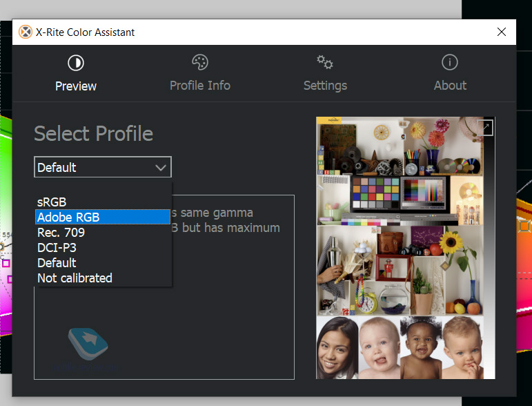Click the dropdown chevron arrow
This screenshot has height=406, width=532.
pyautogui.click(x=161, y=167)
